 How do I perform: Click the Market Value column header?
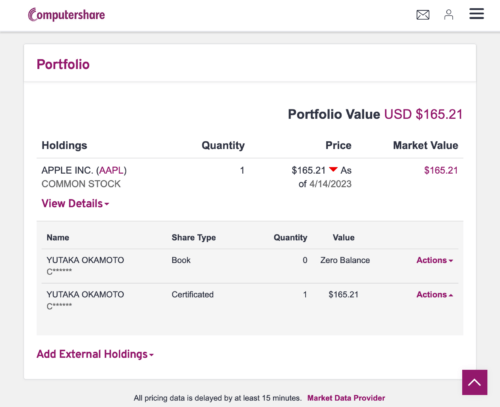(x=425, y=145)
